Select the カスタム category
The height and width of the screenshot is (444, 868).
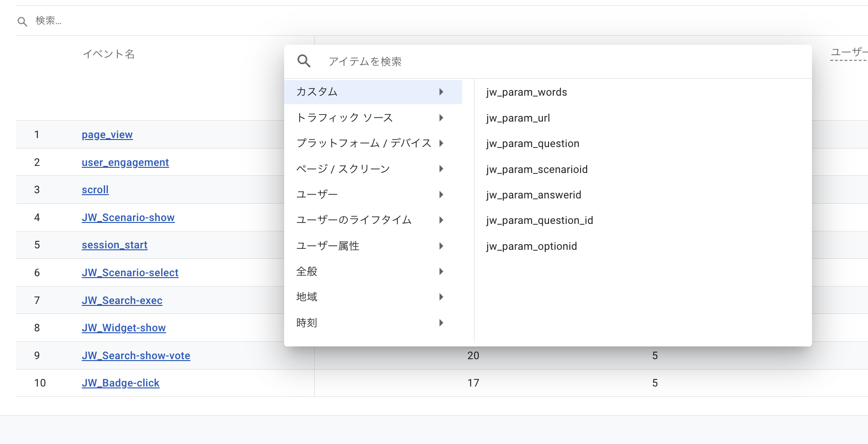pyautogui.click(x=373, y=92)
